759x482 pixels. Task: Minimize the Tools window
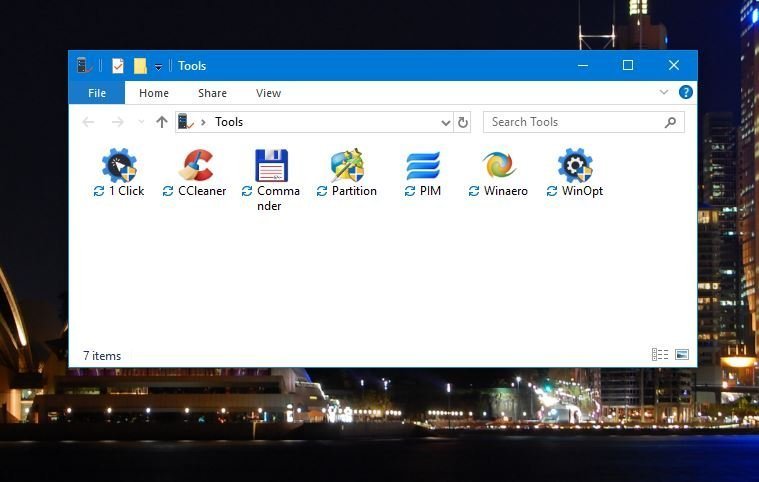click(583, 65)
